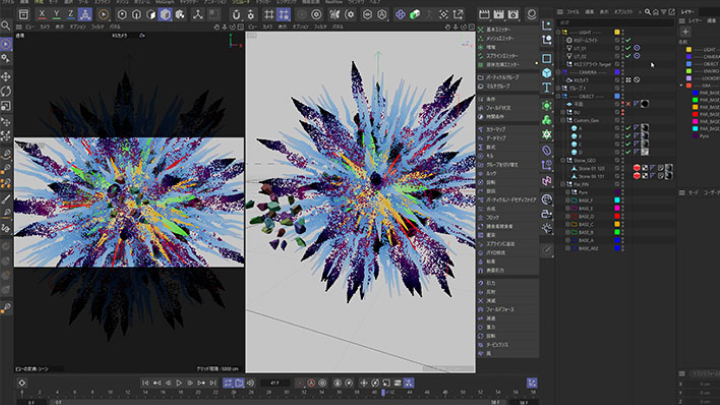
Task: Toggle the Z axis lock
Action: 70,15
